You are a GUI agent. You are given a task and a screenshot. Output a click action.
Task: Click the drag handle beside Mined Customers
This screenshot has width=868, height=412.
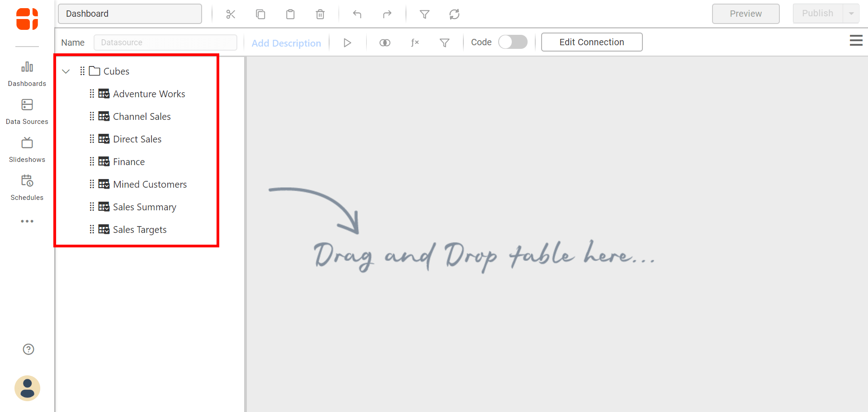coord(92,184)
